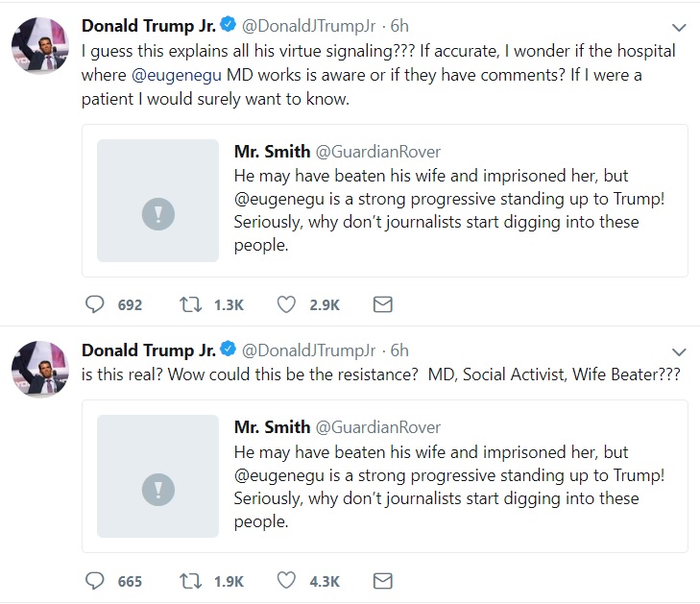
Task: Open unavailable media placeholder in first quoted tweet
Action: tap(158, 201)
